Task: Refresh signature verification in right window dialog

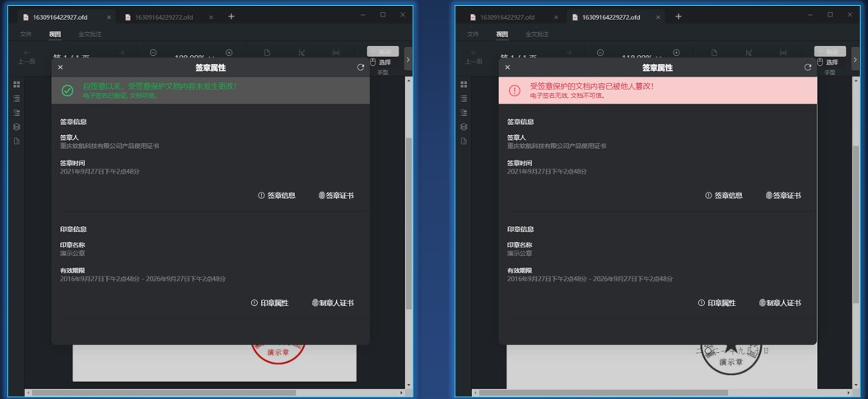Action: (x=808, y=67)
